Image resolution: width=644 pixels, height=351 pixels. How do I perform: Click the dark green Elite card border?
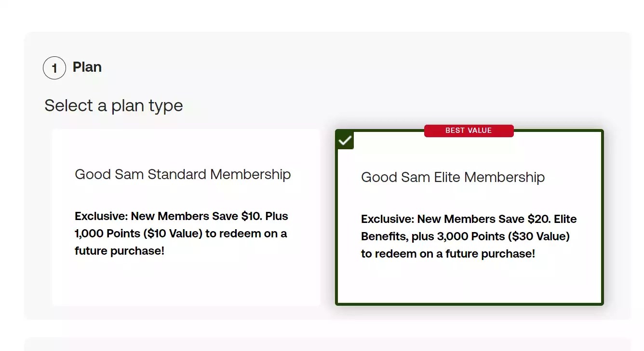(x=602, y=217)
